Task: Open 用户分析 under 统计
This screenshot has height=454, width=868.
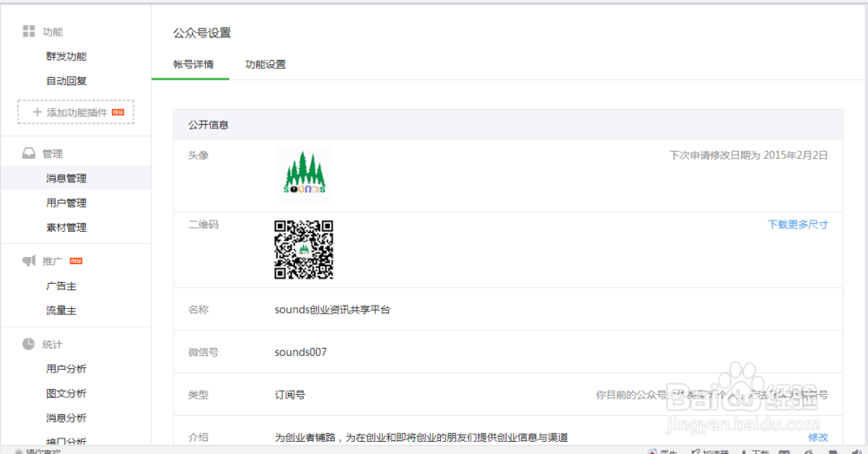Action: 67,369
